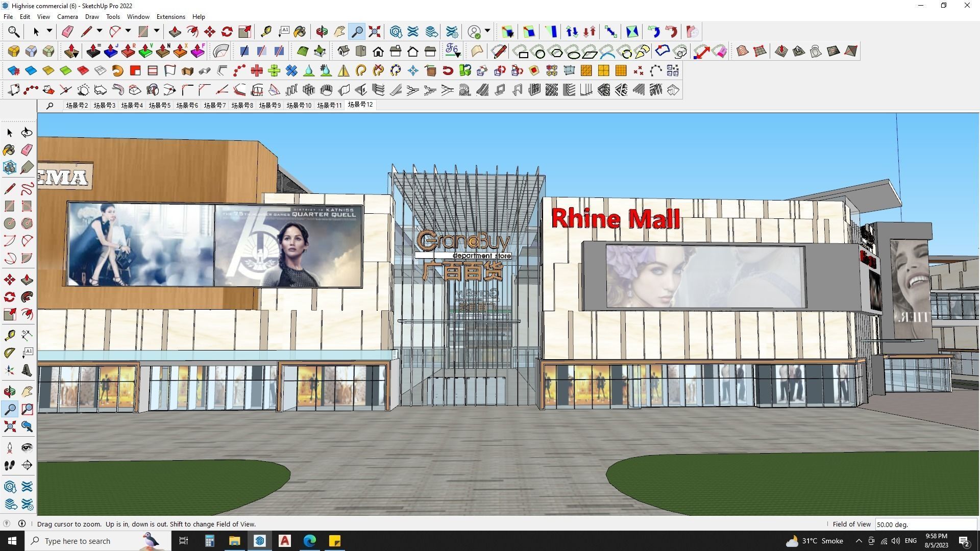Viewport: 980px width, 551px height.
Task: Open the AutoCAD taskbar icon
Action: click(285, 541)
